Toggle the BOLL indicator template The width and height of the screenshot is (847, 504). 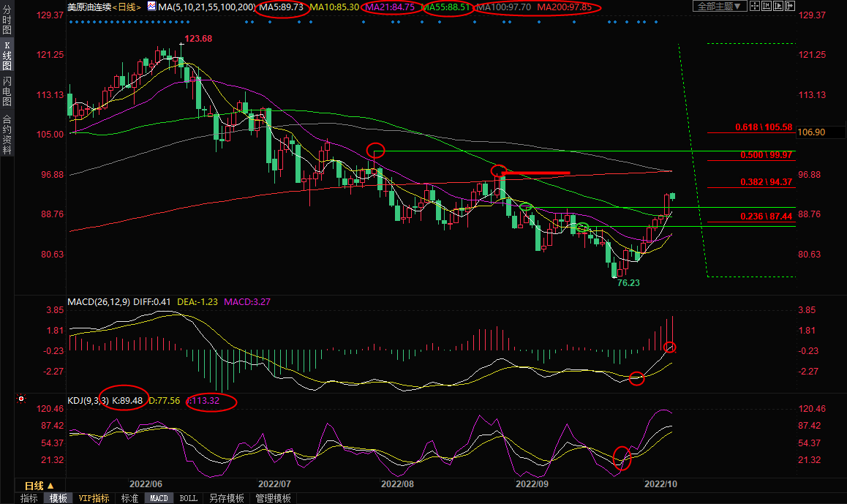tap(188, 498)
